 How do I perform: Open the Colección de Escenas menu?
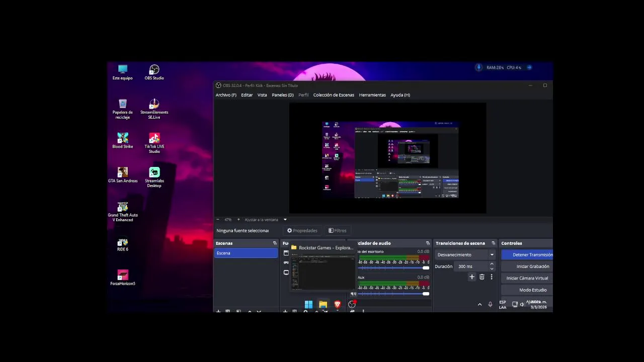click(x=334, y=95)
